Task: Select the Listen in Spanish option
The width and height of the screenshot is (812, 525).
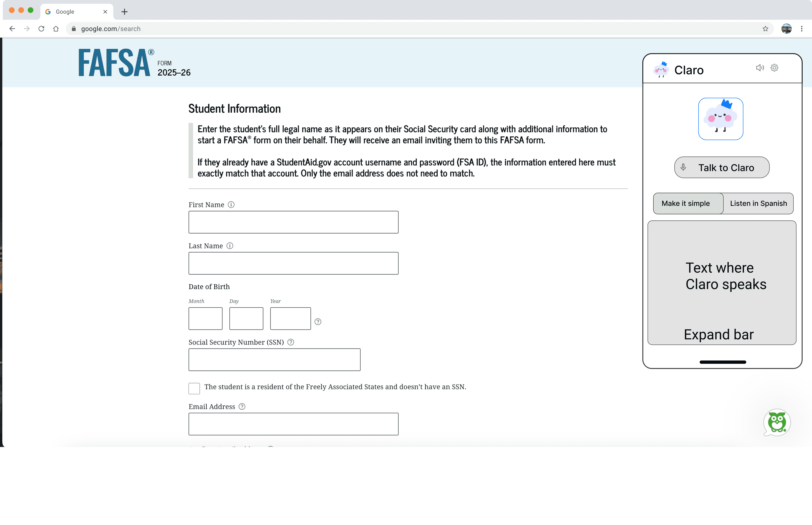Action: tap(758, 204)
